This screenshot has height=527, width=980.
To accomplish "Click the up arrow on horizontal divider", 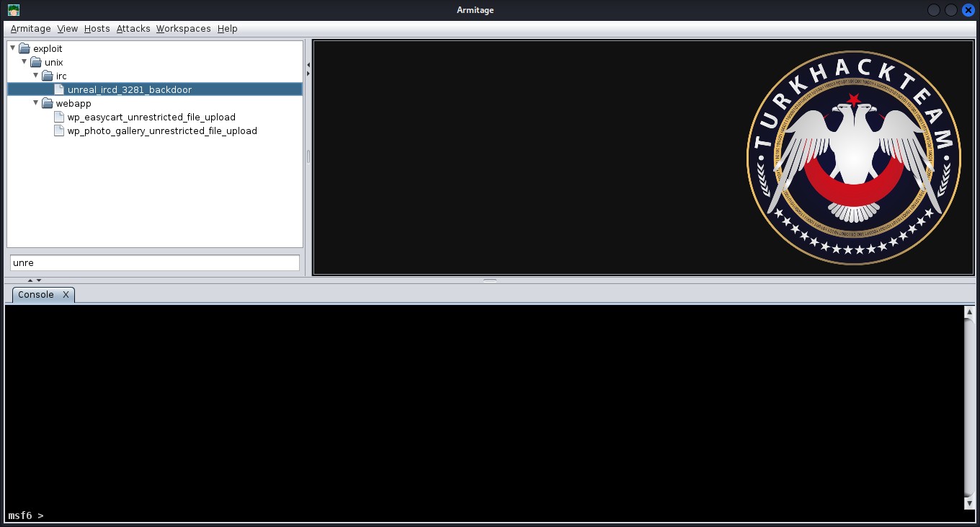I will (30, 280).
